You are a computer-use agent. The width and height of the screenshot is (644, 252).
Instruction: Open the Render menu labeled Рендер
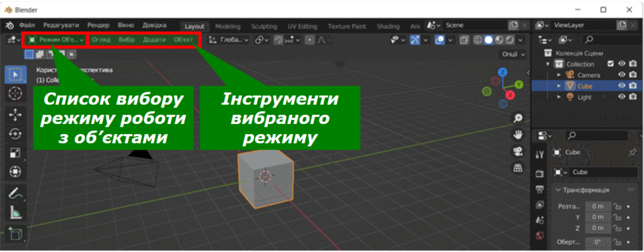click(x=99, y=25)
